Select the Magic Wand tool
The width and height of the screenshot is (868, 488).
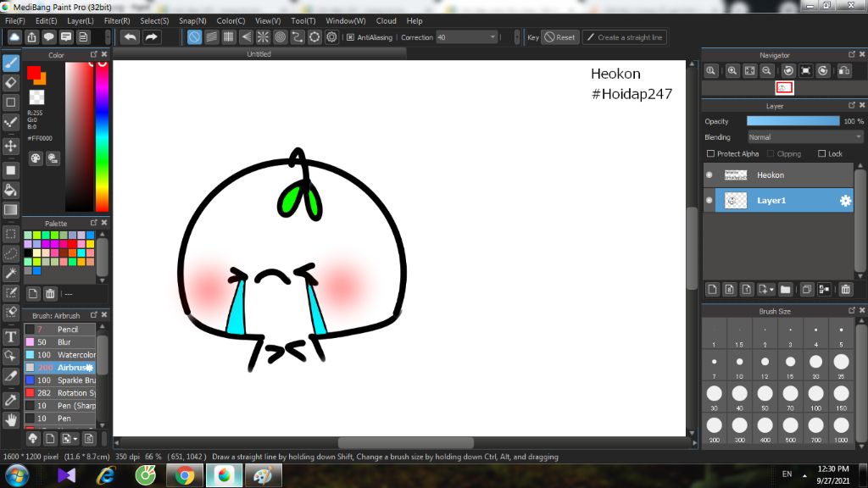(x=11, y=274)
